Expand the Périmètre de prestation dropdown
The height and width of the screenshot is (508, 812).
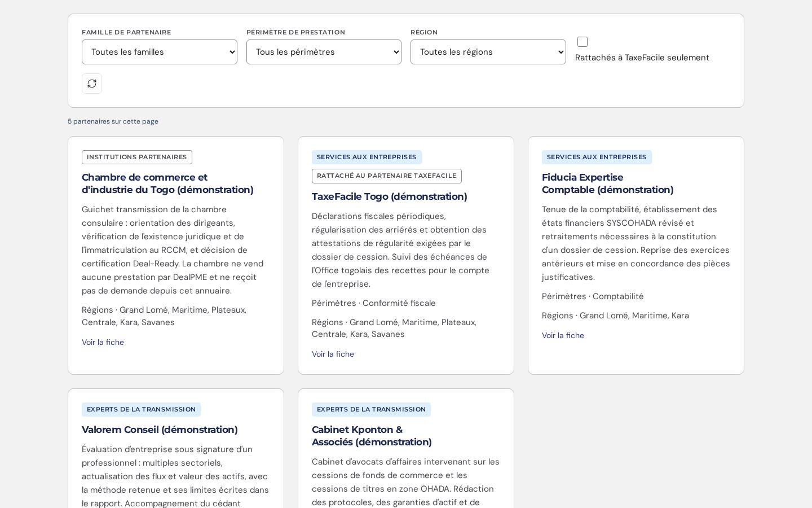(x=324, y=52)
